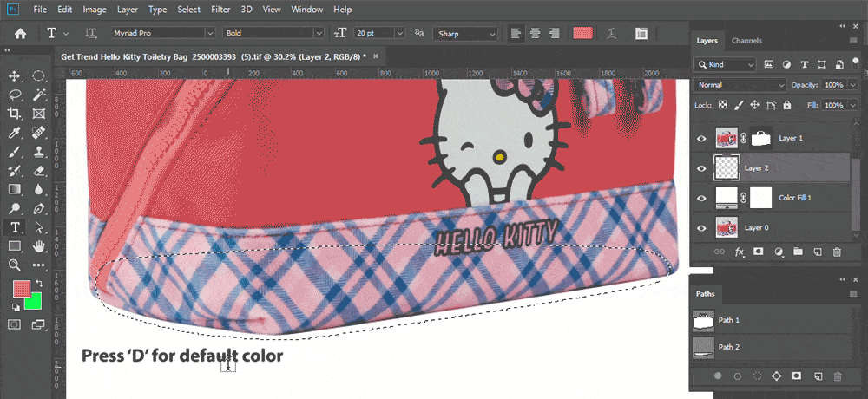868x399 pixels.
Task: Select the Gradient tool
Action: tap(15, 189)
